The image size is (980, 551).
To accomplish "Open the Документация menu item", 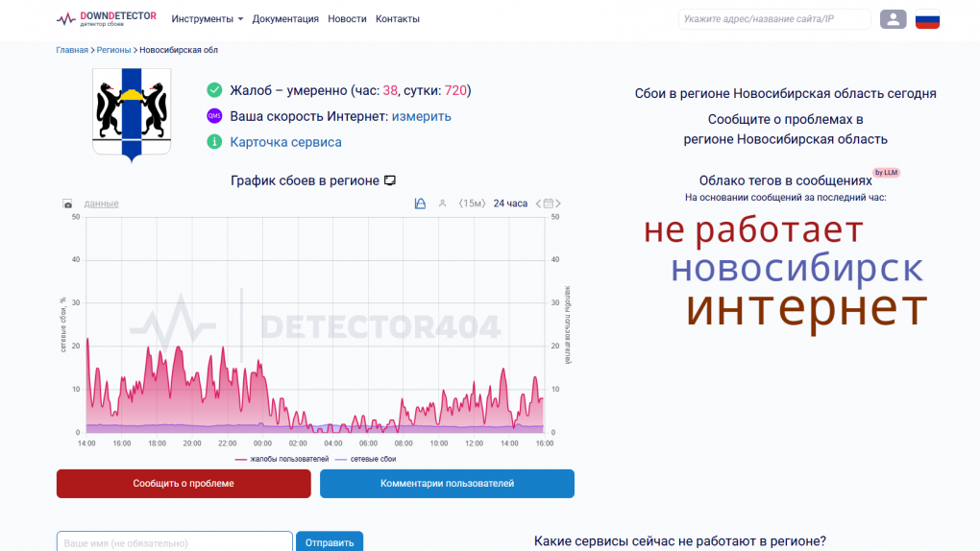I will click(285, 19).
